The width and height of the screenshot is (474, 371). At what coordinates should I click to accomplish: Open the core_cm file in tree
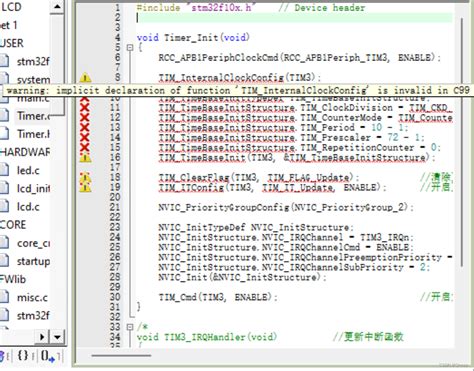33,243
